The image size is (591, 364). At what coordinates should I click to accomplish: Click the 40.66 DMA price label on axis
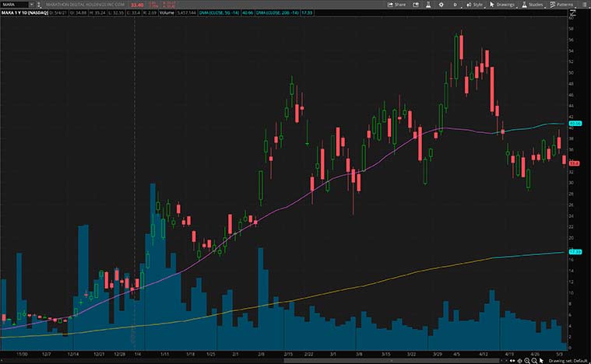coord(575,124)
